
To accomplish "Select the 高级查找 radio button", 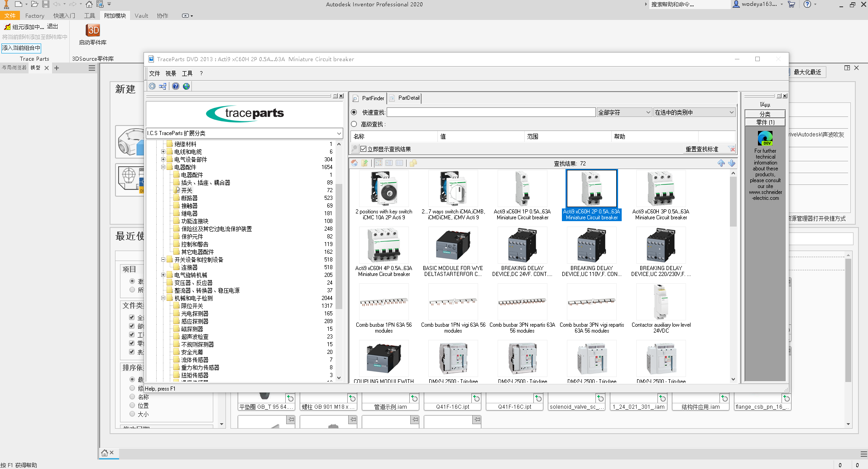I will (354, 124).
